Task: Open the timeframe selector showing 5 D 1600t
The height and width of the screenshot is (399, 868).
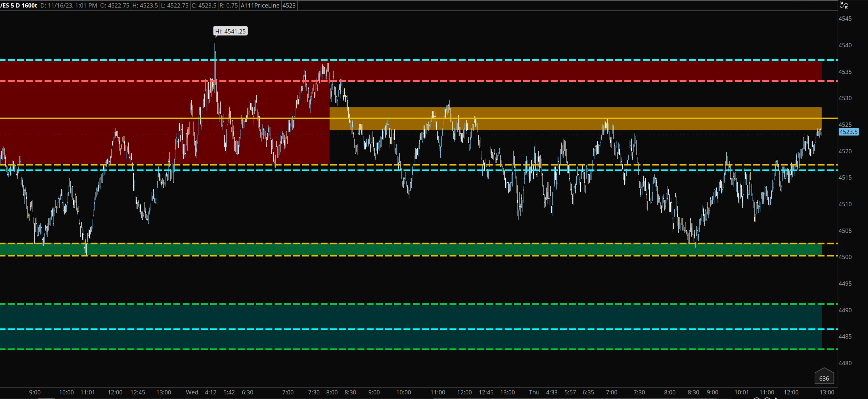Action: tap(25, 5)
